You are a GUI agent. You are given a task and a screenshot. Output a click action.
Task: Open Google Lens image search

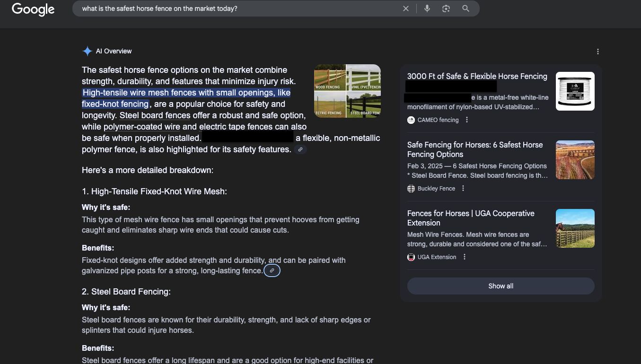click(x=446, y=8)
